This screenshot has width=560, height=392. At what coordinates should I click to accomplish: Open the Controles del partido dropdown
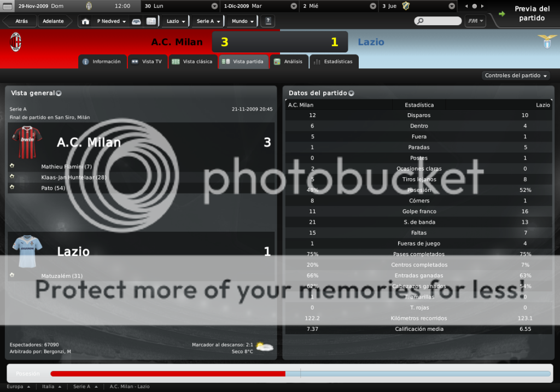(x=516, y=75)
